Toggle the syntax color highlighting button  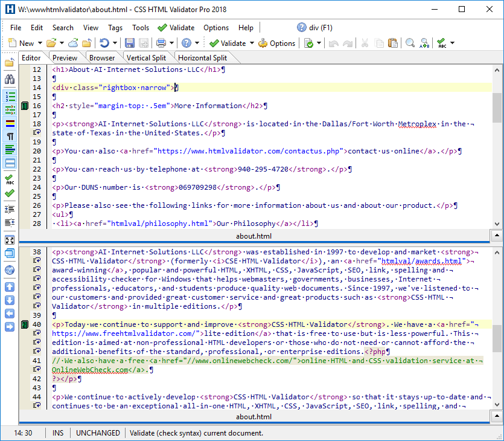tap(10, 123)
